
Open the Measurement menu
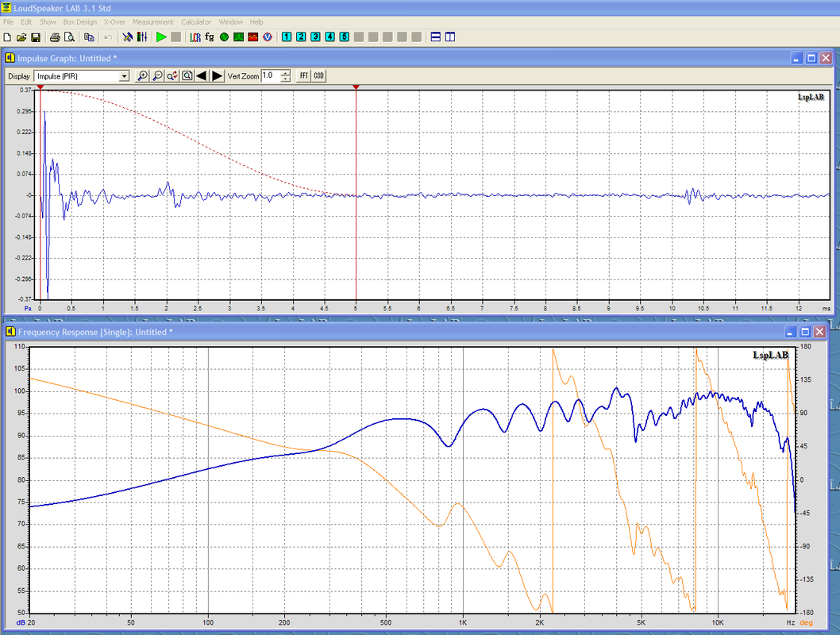[153, 22]
